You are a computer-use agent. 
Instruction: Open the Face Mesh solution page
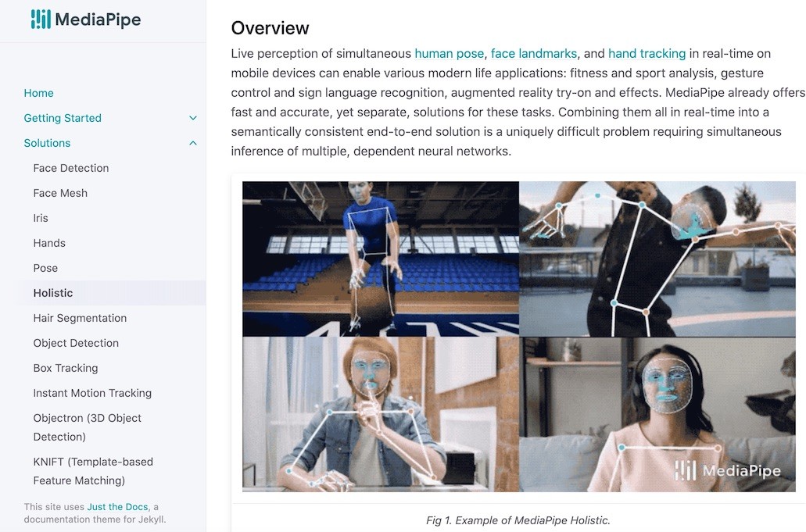click(x=60, y=193)
